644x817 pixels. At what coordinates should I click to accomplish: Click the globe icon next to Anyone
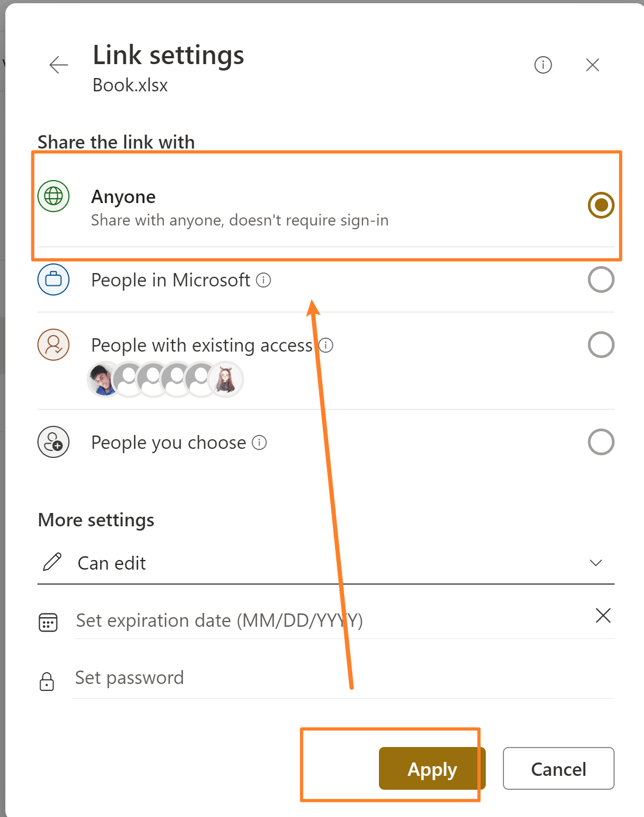53,196
